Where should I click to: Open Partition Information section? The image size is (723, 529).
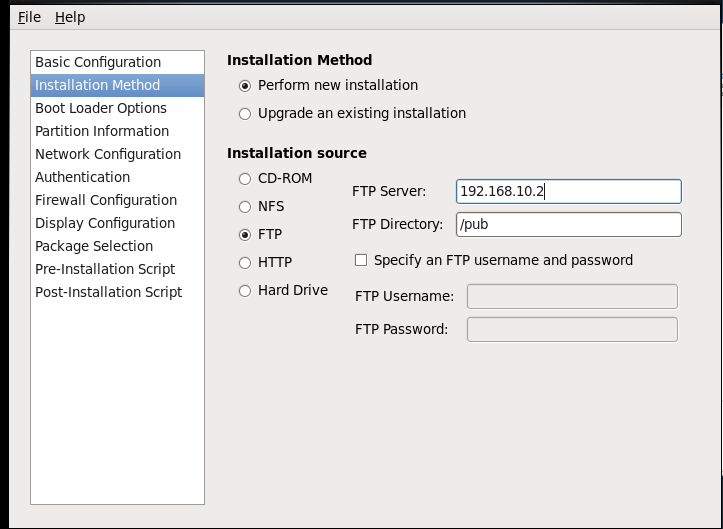click(x=118, y=131)
